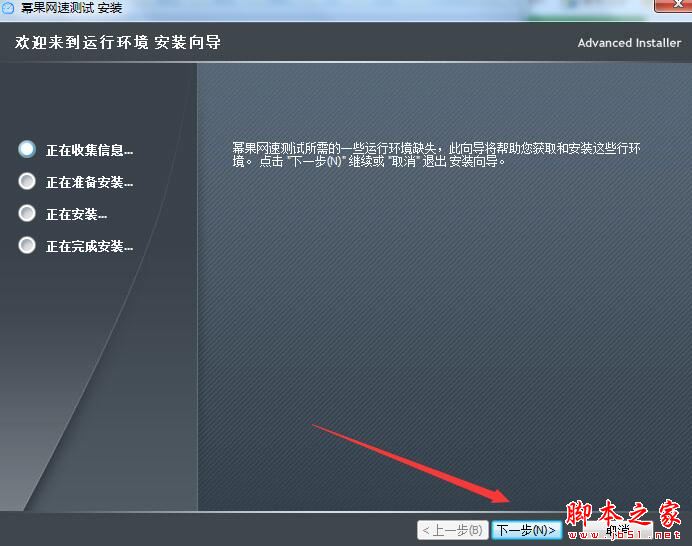Click the 正在准备安装... label text
This screenshot has height=546, width=692.
[x=90, y=182]
